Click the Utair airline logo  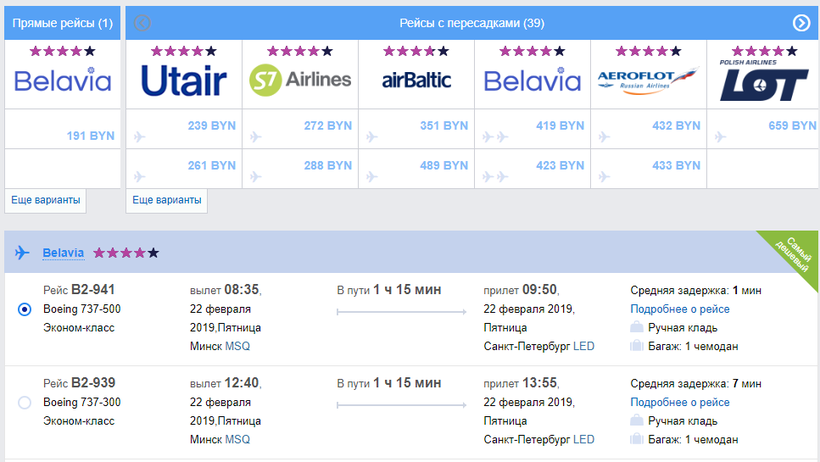[184, 80]
